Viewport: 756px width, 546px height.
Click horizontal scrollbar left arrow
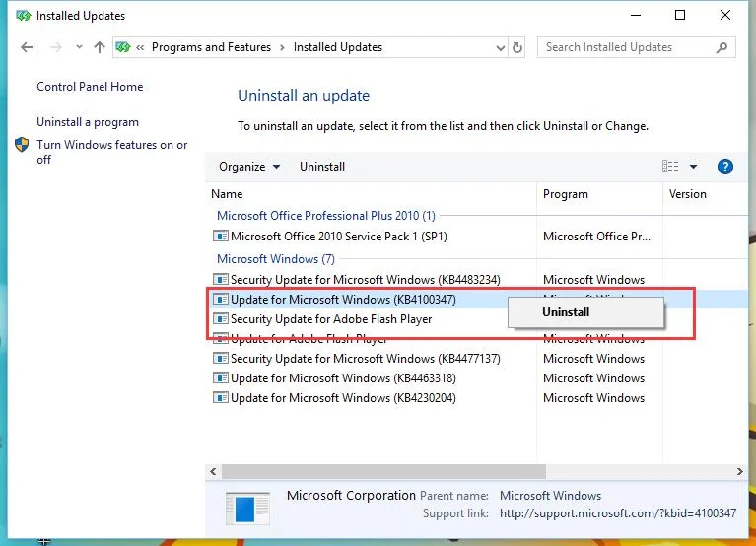point(213,471)
